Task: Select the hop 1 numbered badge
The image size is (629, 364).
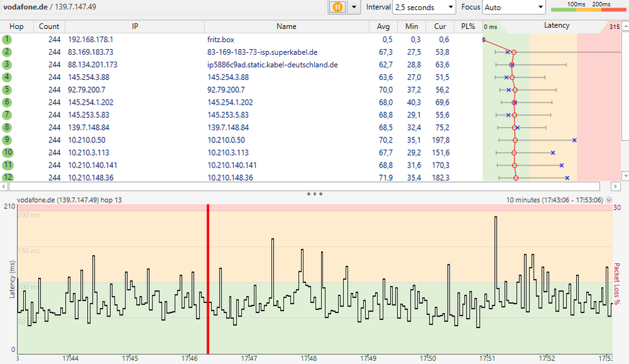Action: point(7,39)
